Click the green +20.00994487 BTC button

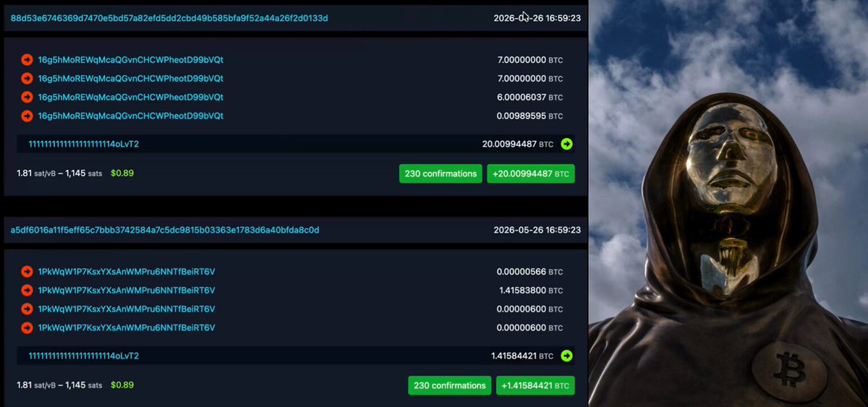click(531, 173)
